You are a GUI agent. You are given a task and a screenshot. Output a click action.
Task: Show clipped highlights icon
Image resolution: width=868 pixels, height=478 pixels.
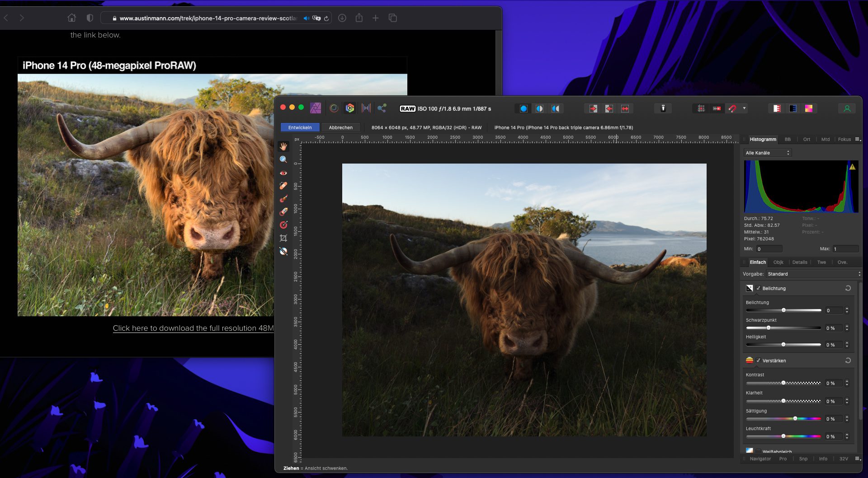[x=777, y=108]
